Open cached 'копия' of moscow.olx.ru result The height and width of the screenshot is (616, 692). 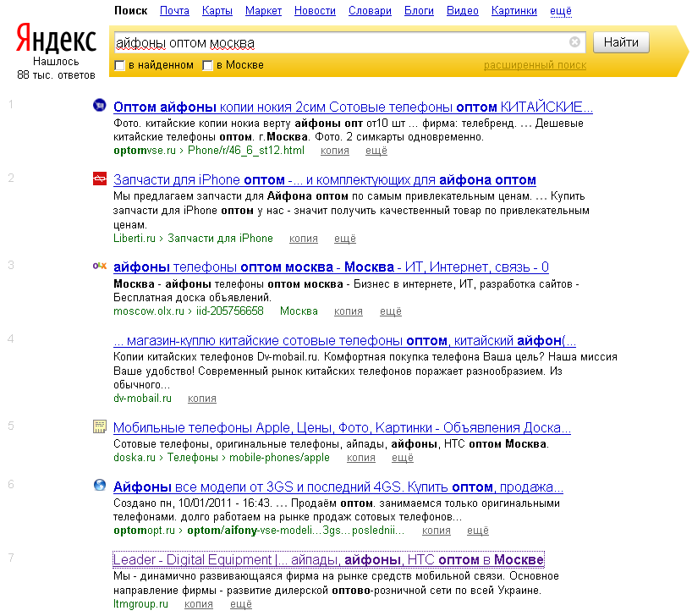(349, 311)
